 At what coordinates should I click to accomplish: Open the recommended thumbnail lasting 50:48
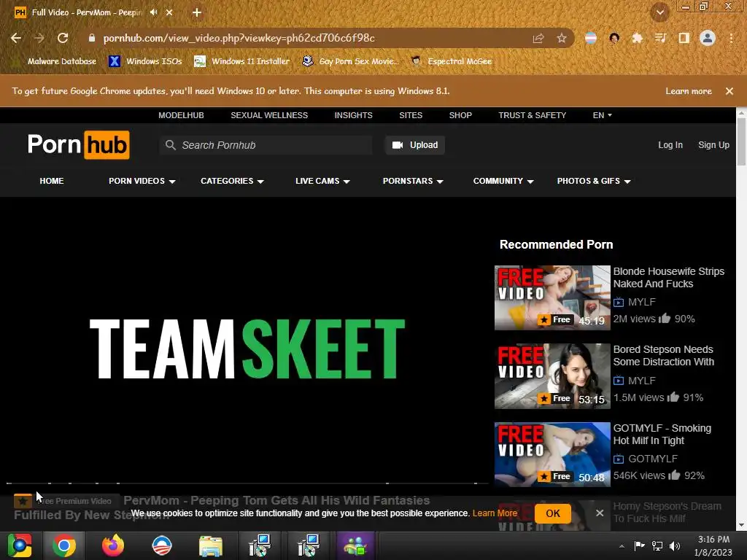[x=552, y=454]
